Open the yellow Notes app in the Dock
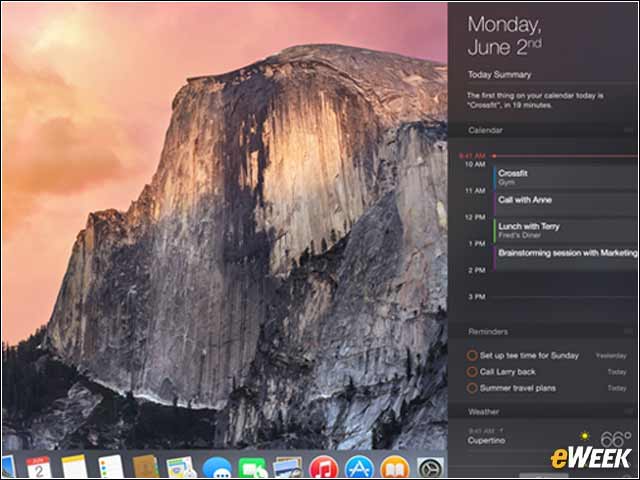The height and width of the screenshot is (480, 640). coord(74,467)
